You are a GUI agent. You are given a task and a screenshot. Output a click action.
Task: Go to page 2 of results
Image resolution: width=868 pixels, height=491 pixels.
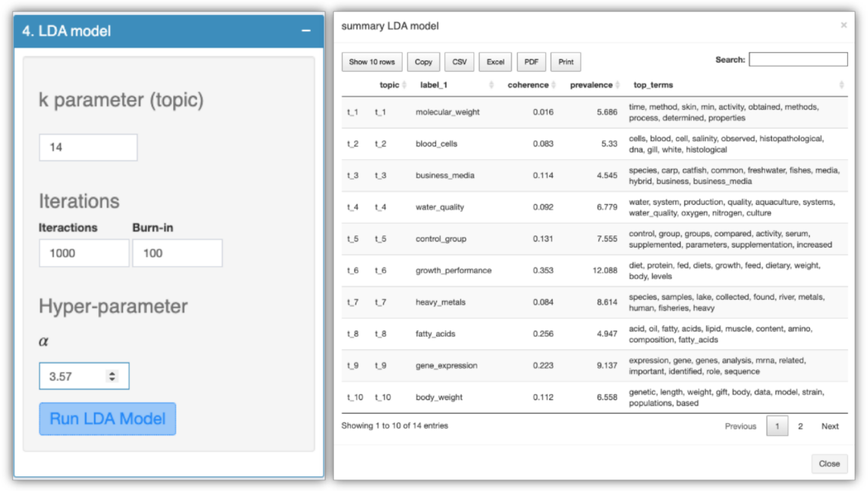(800, 426)
